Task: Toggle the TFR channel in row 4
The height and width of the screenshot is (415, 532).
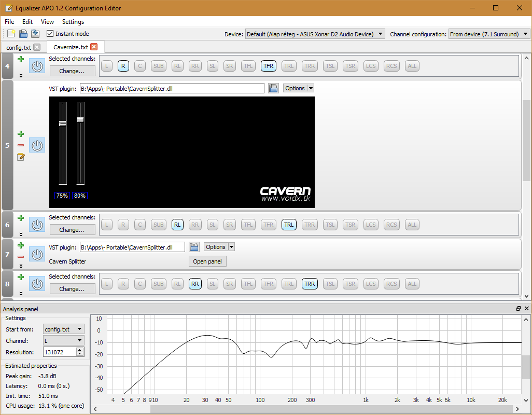Action: click(x=269, y=66)
